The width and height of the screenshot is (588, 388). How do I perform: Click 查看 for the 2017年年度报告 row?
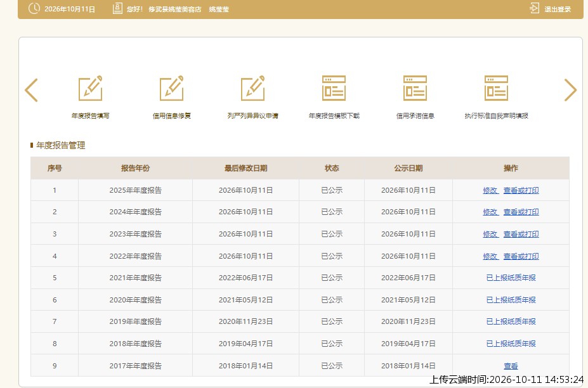(511, 366)
